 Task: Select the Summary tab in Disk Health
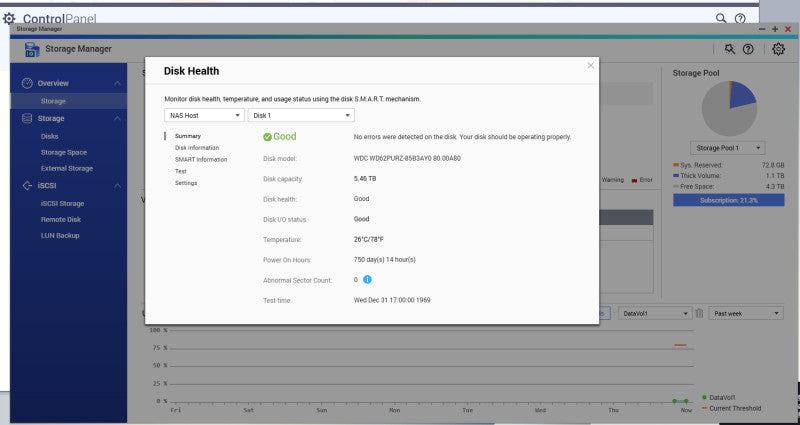coord(188,136)
